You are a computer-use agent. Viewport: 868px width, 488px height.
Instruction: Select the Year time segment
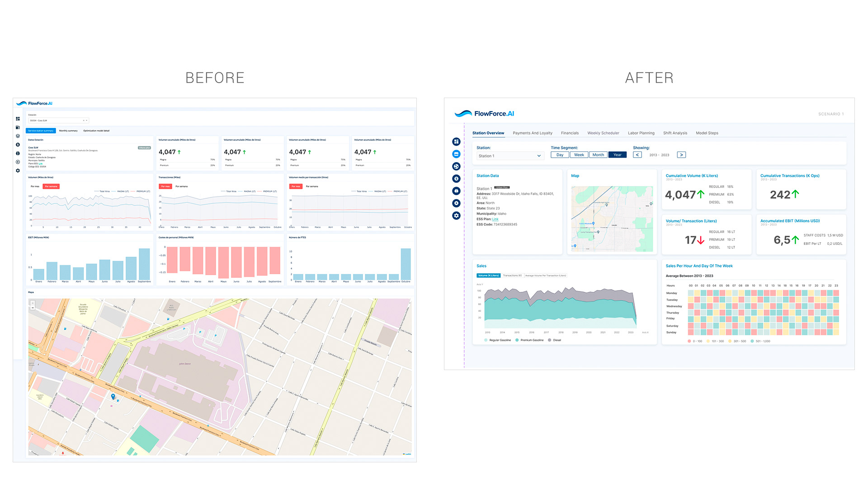(617, 155)
